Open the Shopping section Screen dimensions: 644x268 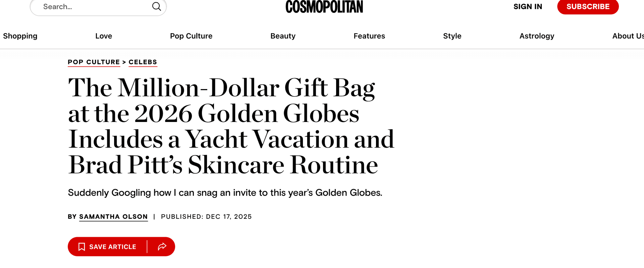[x=20, y=36]
